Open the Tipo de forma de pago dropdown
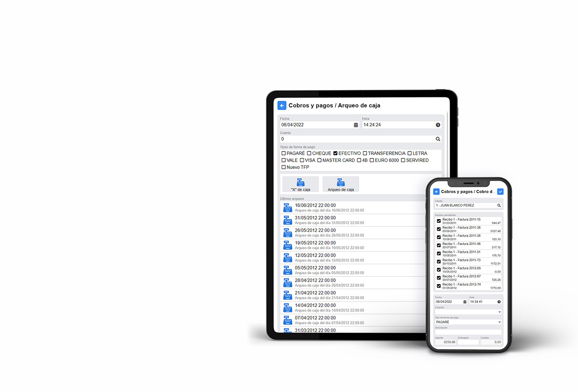578x392 pixels. coord(468,322)
